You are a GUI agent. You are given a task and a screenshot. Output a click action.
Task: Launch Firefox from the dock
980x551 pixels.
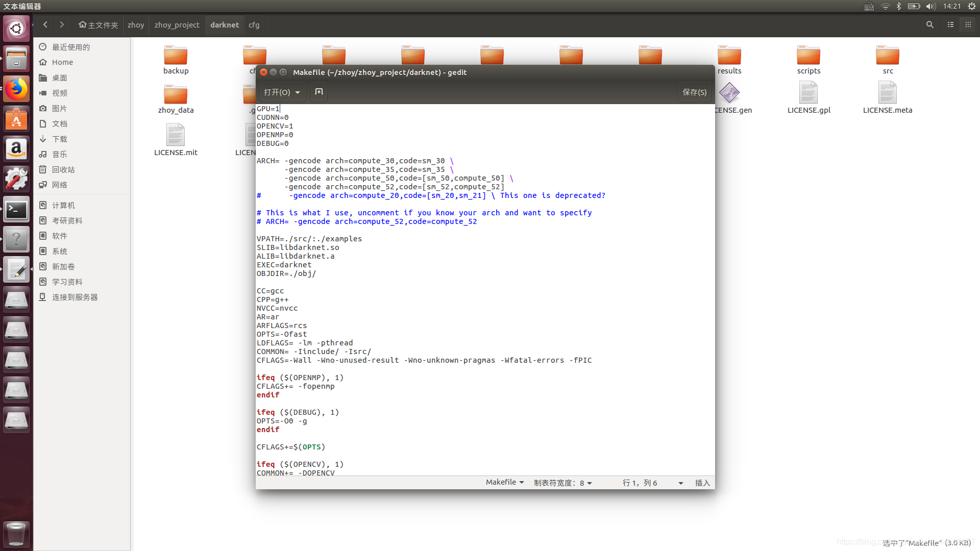[16, 89]
